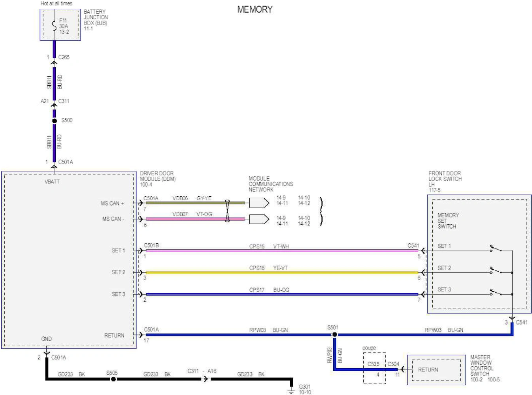Click the C501B connector label

(151, 245)
